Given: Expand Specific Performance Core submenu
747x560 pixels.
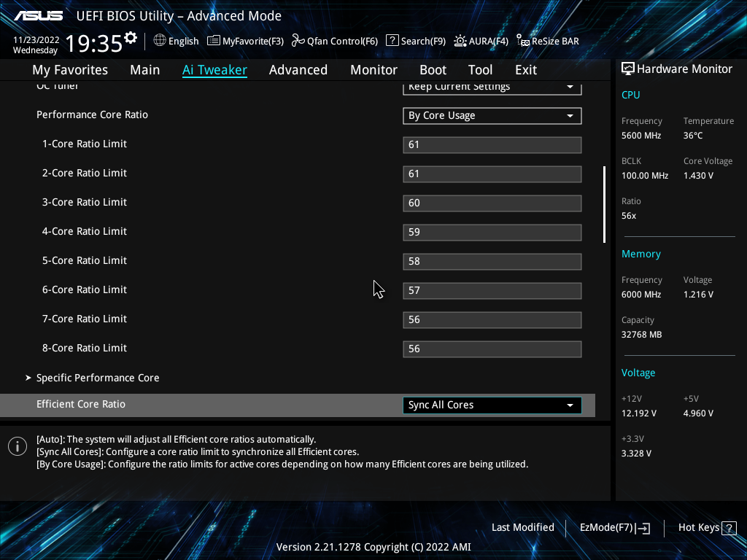Looking at the screenshot, I should click(x=98, y=378).
